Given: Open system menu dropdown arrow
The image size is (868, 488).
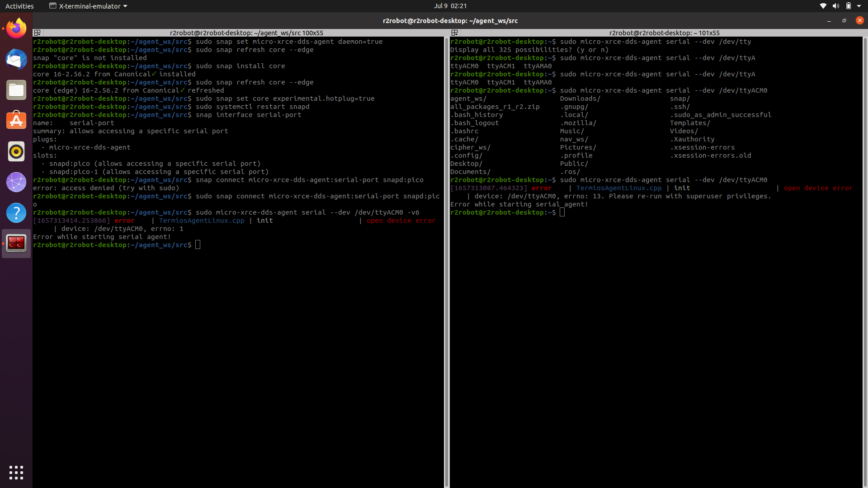Looking at the screenshot, I should click(x=859, y=6).
